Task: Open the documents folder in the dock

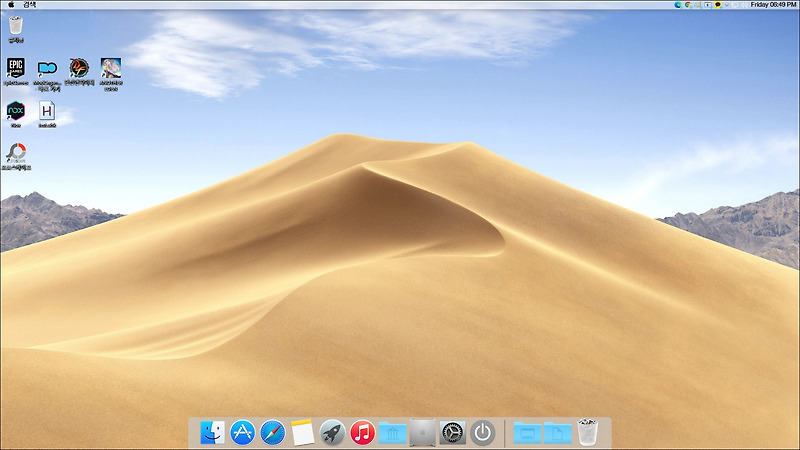Action: pos(557,433)
